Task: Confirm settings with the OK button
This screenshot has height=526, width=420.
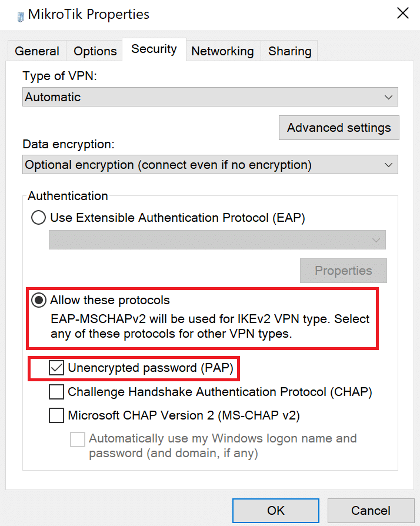Action: pos(276,511)
